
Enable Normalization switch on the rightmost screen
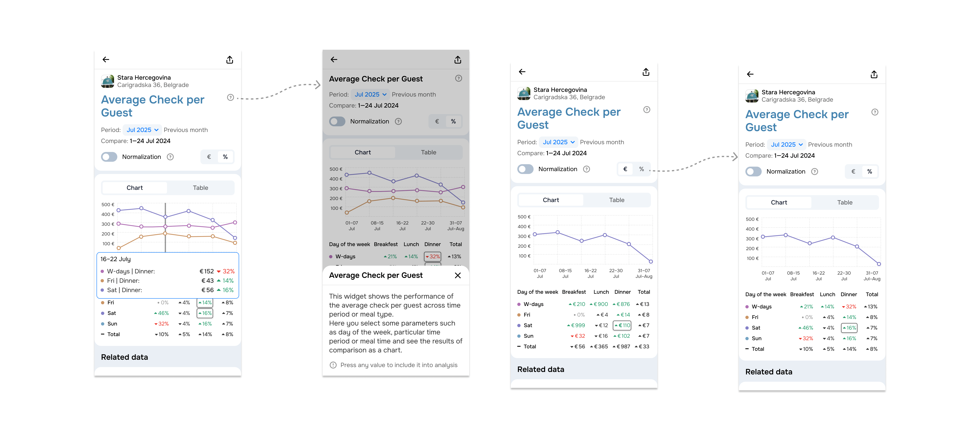(x=753, y=172)
